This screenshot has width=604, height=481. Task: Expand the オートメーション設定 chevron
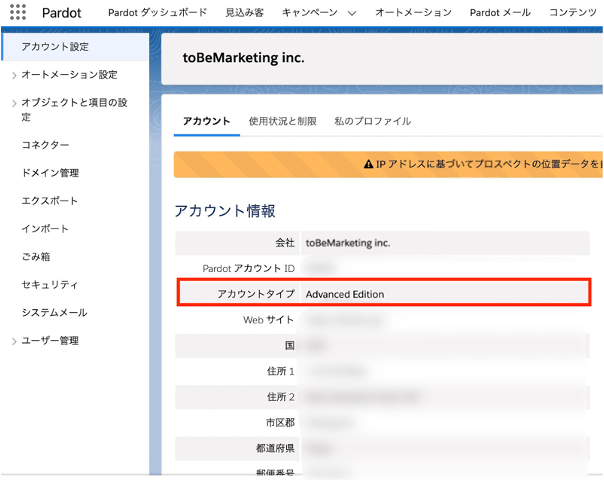(14, 75)
